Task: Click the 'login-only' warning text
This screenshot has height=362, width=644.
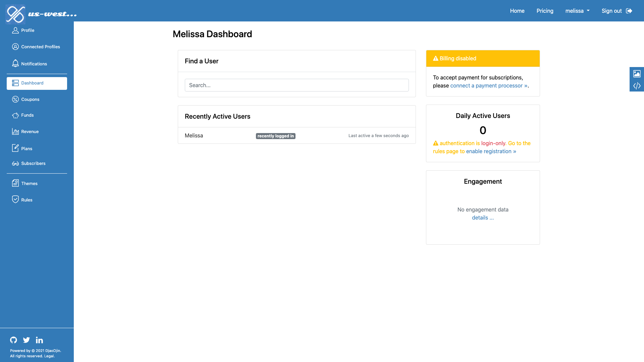Action: (493, 143)
